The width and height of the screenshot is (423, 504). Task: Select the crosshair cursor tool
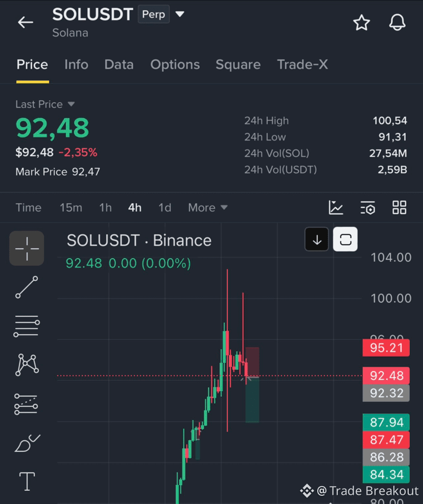[27, 248]
